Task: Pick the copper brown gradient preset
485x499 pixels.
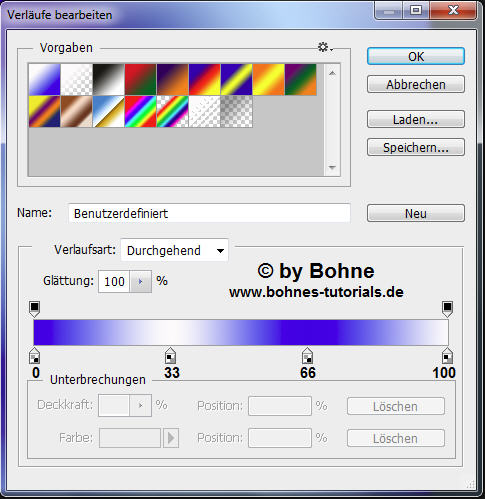Action: pos(76,111)
